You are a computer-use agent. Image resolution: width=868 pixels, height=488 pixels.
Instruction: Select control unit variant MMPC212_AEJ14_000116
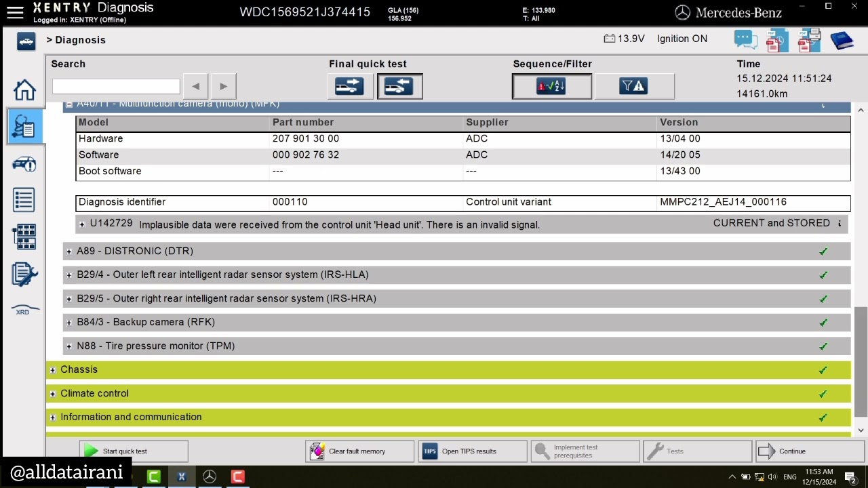(x=723, y=202)
